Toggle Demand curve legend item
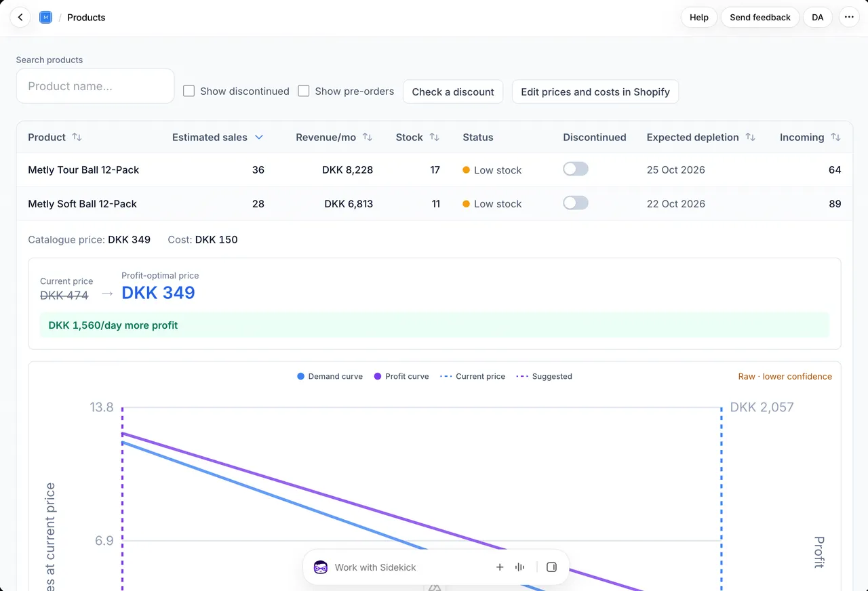868x591 pixels. click(330, 376)
